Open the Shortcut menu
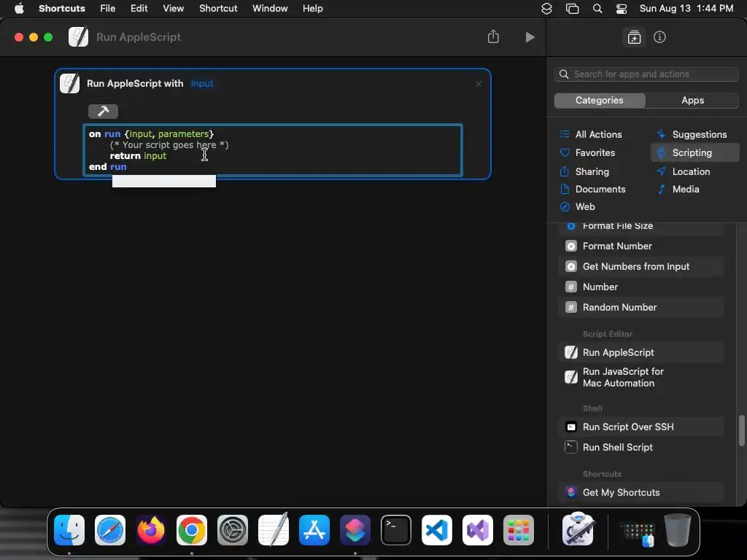The width and height of the screenshot is (747, 560). tap(218, 9)
